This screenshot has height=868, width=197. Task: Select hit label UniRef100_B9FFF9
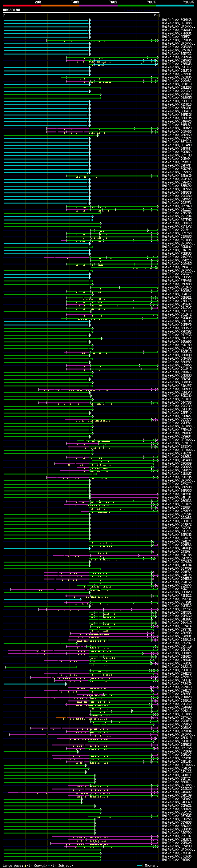[177, 101]
